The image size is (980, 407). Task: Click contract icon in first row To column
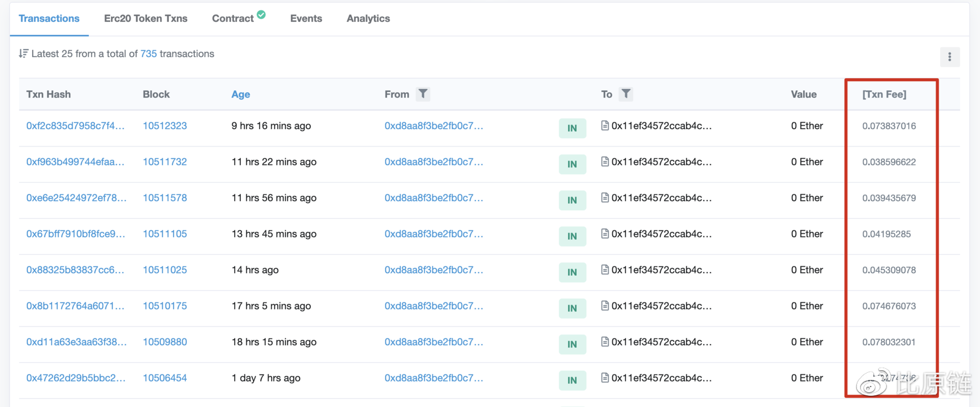coord(605,126)
